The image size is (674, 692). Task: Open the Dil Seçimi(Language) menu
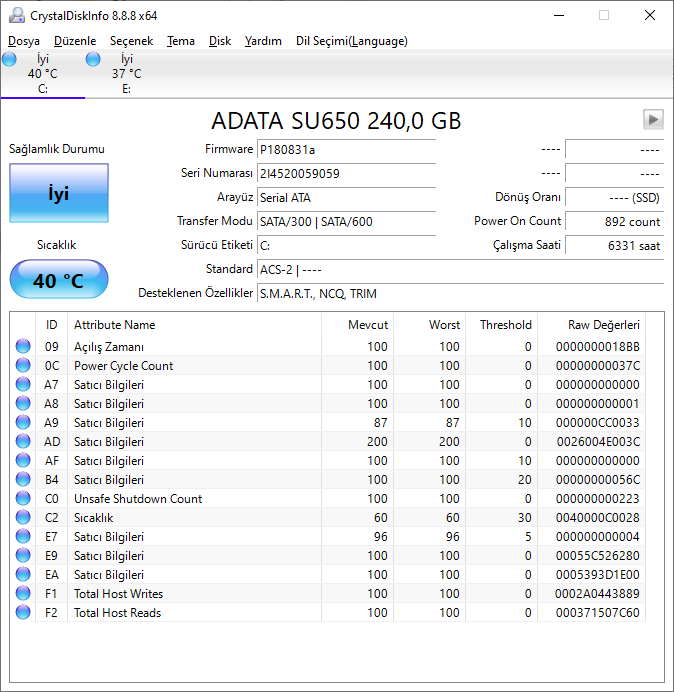coord(351,41)
